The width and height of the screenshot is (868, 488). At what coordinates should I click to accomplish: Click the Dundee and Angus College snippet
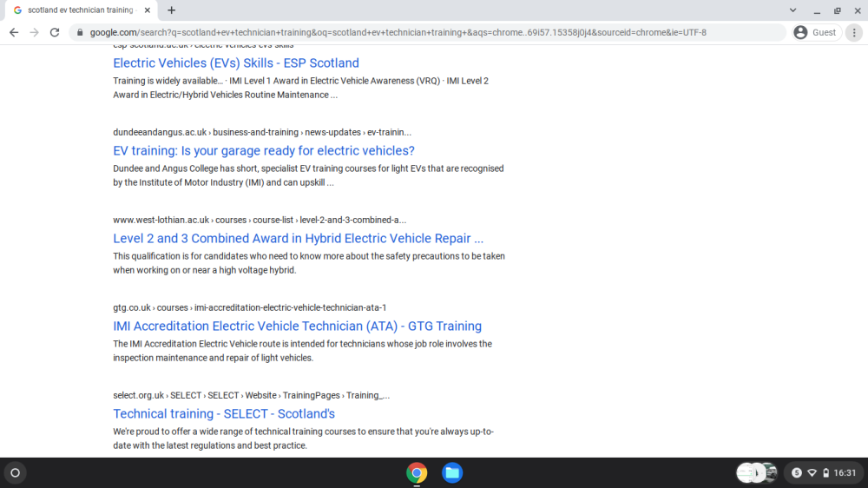tap(308, 175)
